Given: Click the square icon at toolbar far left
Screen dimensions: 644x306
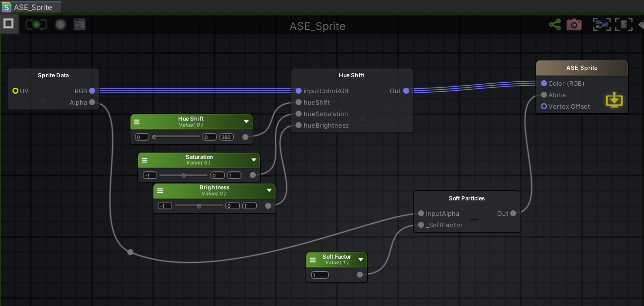Looking at the screenshot, I should [x=8, y=23].
